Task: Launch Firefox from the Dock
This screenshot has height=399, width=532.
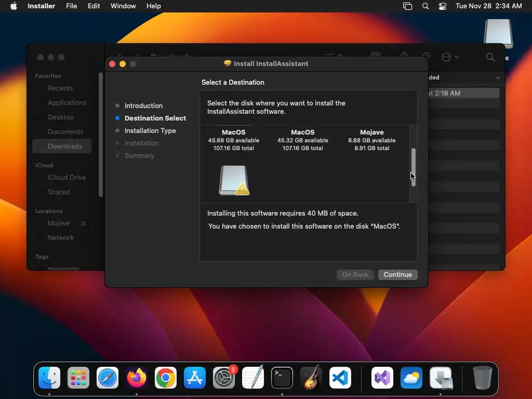Action: pyautogui.click(x=137, y=378)
